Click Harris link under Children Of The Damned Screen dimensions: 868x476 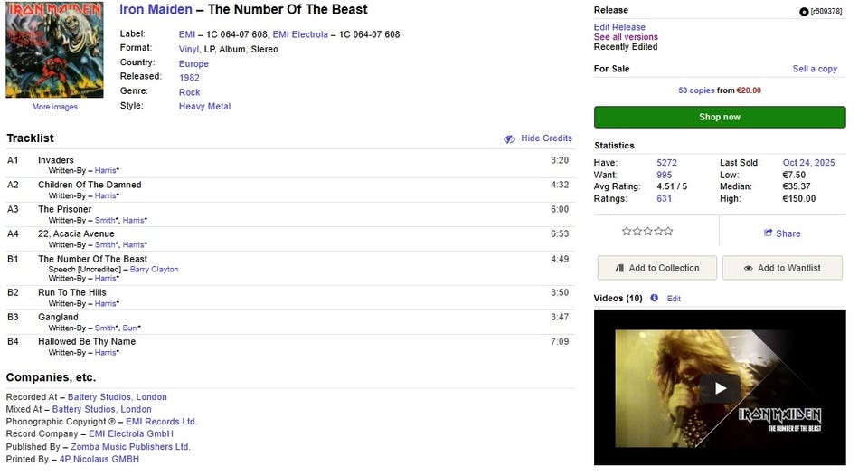click(105, 196)
